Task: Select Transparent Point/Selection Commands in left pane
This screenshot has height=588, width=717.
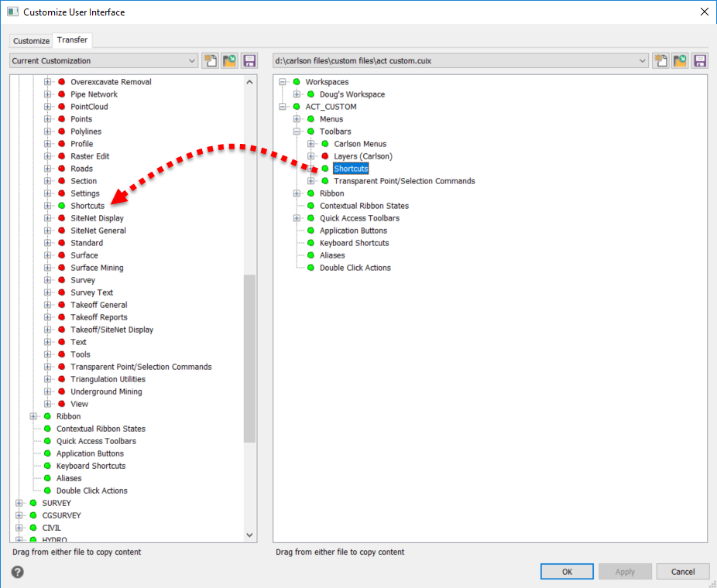Action: (x=141, y=367)
